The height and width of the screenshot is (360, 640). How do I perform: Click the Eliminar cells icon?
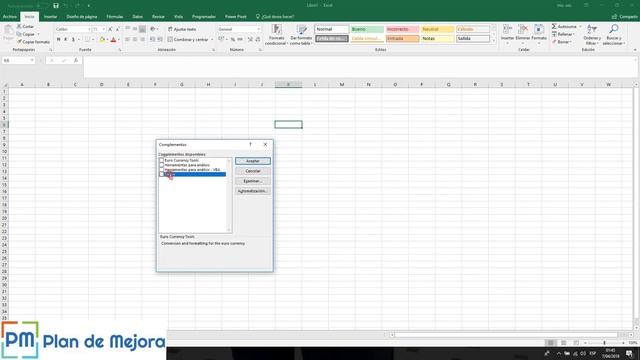(523, 29)
